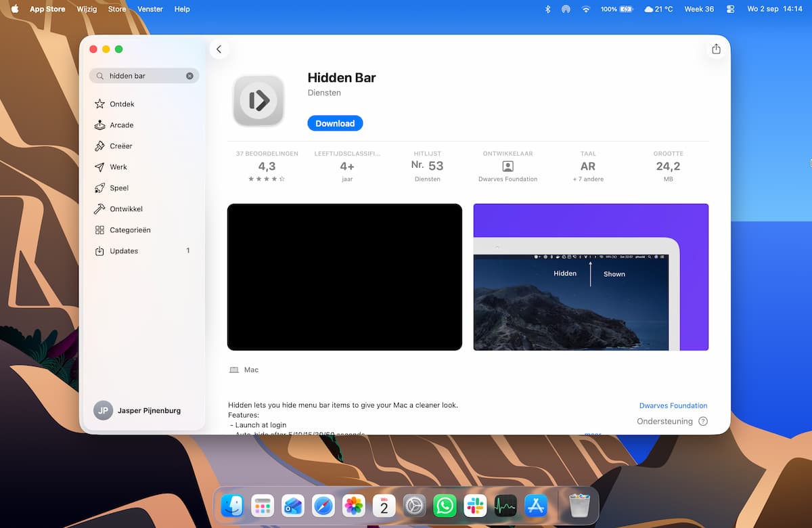Open the Store menu

coord(117,9)
